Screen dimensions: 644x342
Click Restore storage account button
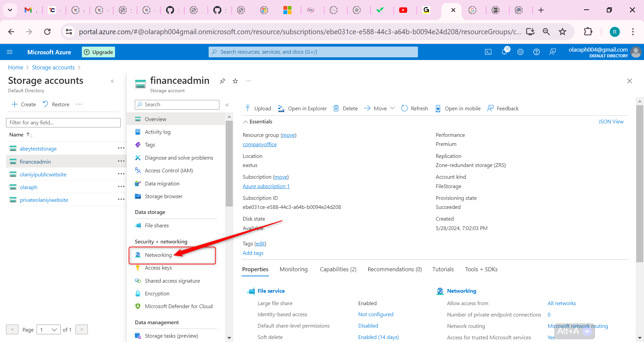pos(56,104)
